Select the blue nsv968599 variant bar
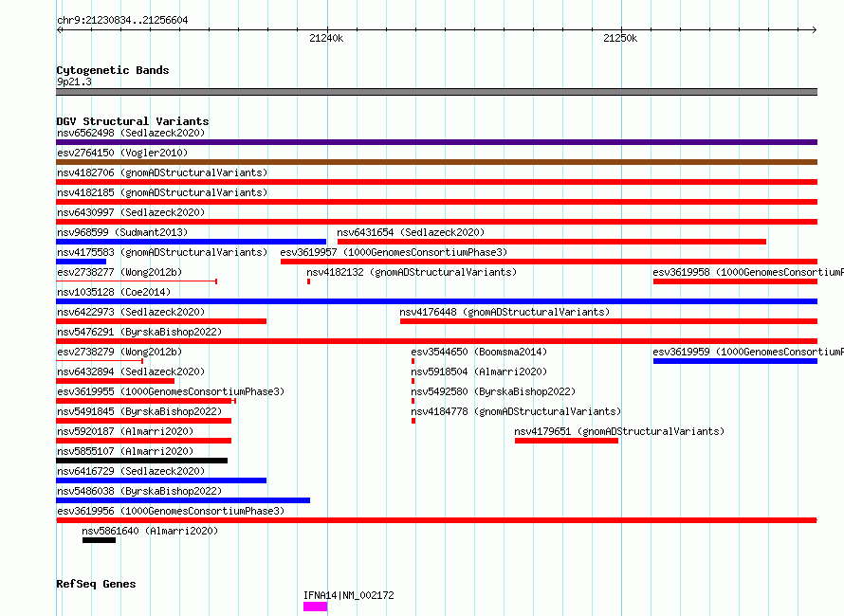Viewport: 844px width, 616px height. pos(191,242)
